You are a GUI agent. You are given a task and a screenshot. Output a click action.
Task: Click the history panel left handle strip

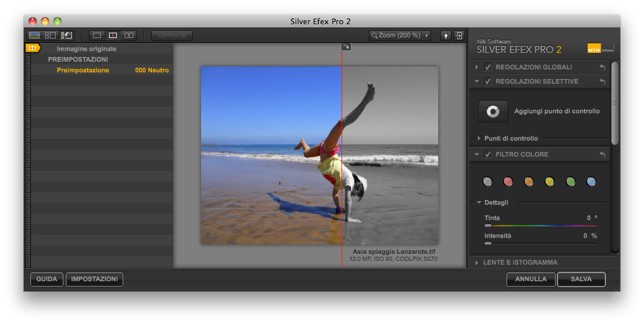pos(28,160)
